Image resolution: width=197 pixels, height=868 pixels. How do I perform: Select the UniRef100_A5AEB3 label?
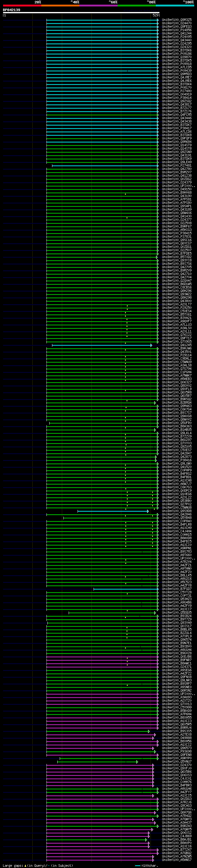click(177, 379)
